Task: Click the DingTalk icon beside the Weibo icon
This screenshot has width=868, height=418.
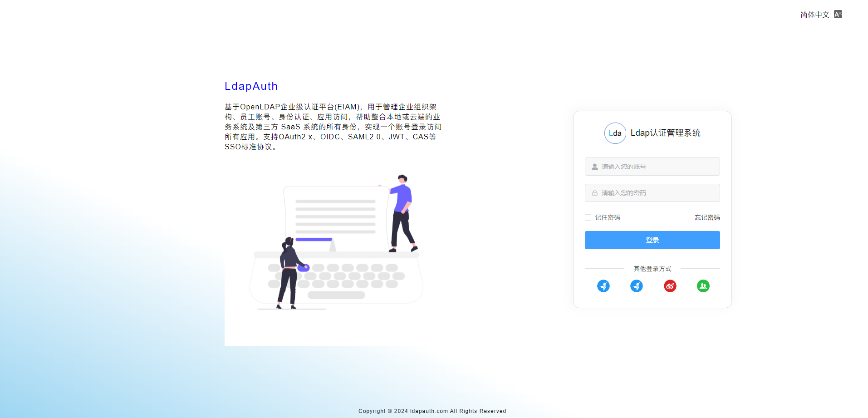Action: click(x=636, y=286)
